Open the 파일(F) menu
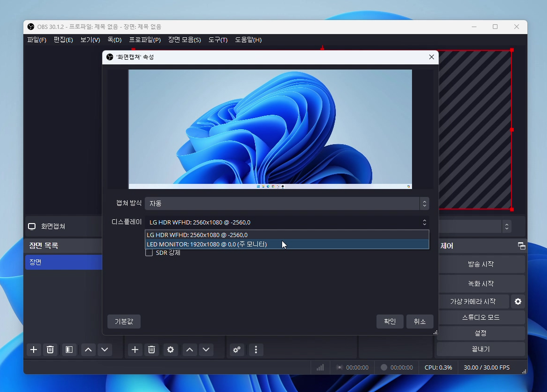Viewport: 547px width, 392px height. point(36,40)
